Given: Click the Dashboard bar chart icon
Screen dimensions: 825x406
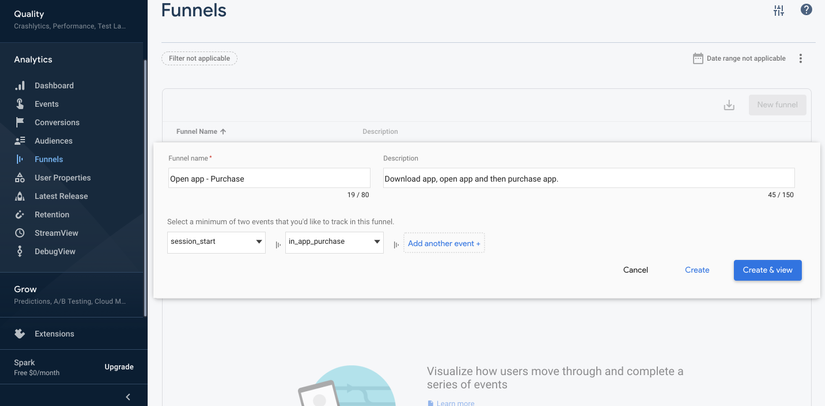Looking at the screenshot, I should pos(20,86).
